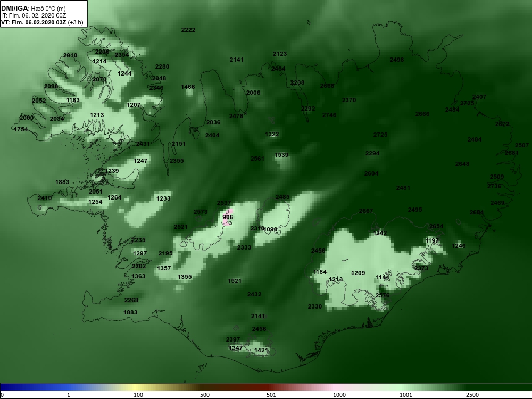Click the map value '2088'

coord(51,86)
